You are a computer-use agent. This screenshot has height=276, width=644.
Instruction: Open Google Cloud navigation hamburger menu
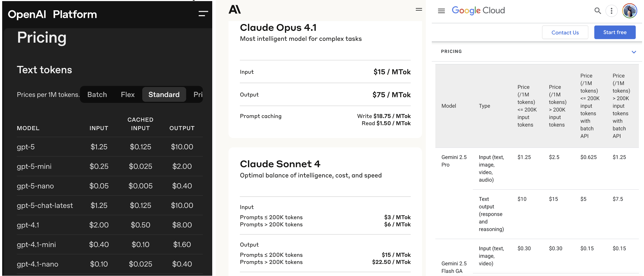coord(441,11)
